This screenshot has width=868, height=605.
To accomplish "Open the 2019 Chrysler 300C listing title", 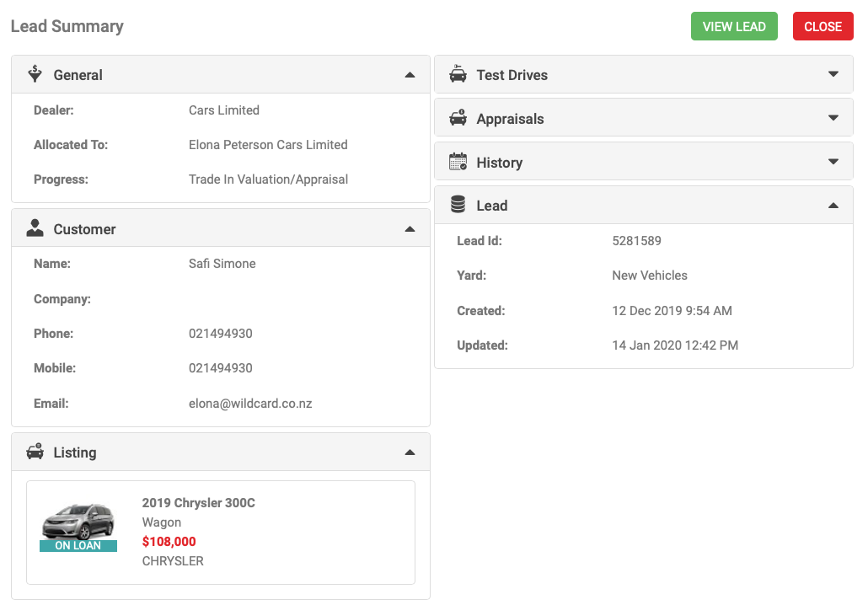I will (x=198, y=502).
